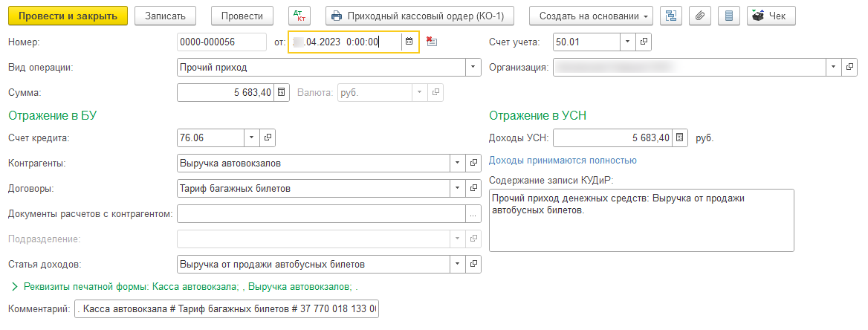
Task: Expand the Статья доходов dropdown
Action: (x=456, y=264)
